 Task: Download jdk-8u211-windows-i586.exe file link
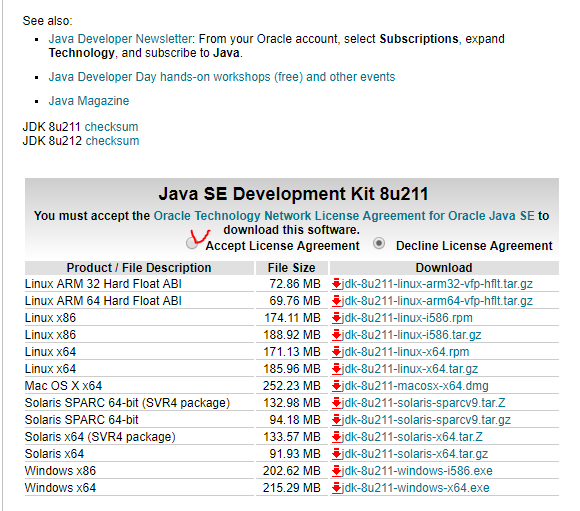tap(417, 471)
